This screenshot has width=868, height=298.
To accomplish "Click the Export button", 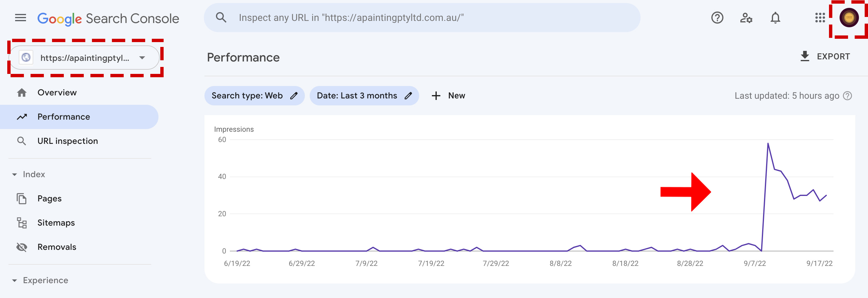I will pyautogui.click(x=825, y=56).
